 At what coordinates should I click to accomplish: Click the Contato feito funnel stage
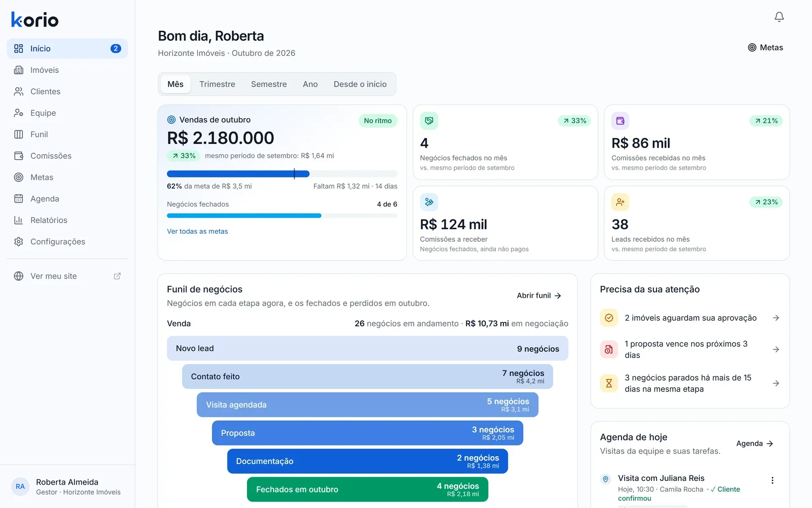(x=368, y=376)
